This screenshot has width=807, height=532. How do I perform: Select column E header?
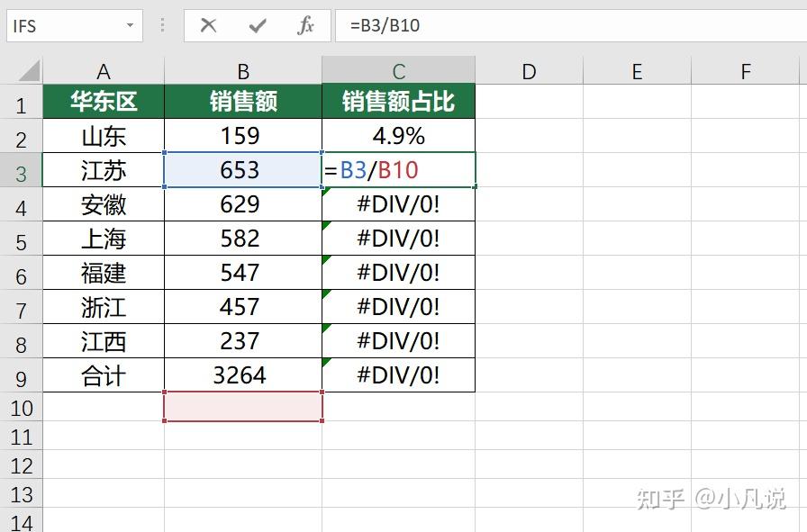point(637,71)
